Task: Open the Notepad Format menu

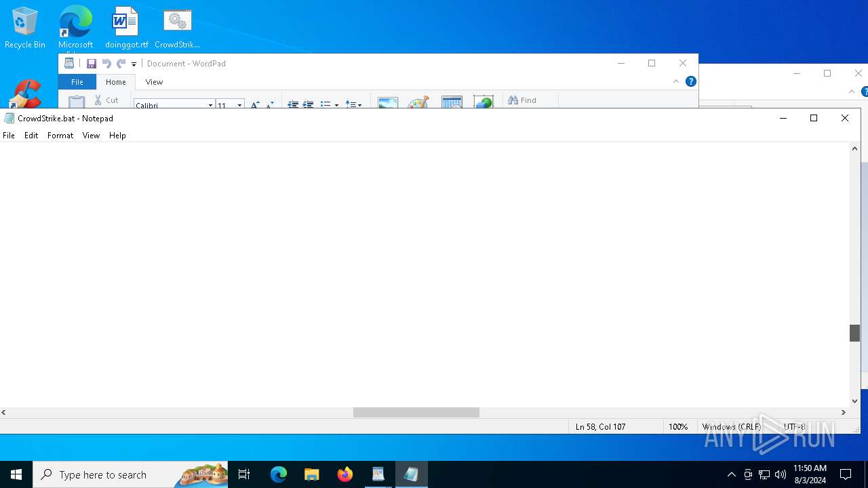Action: (x=60, y=136)
